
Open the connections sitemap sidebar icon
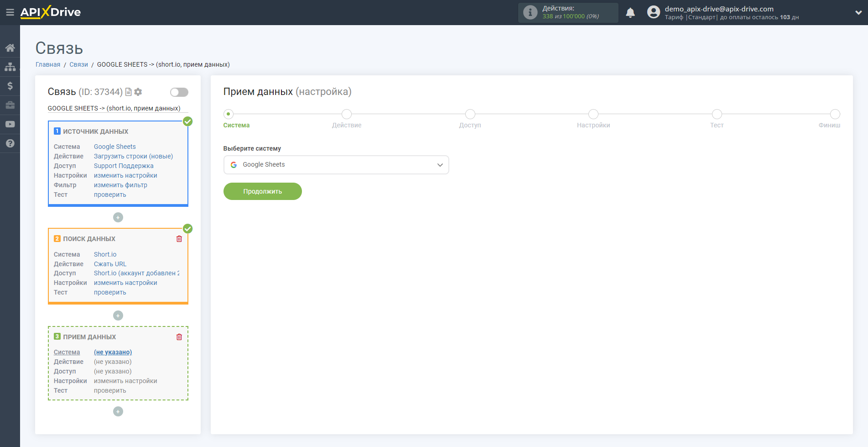tap(10, 67)
